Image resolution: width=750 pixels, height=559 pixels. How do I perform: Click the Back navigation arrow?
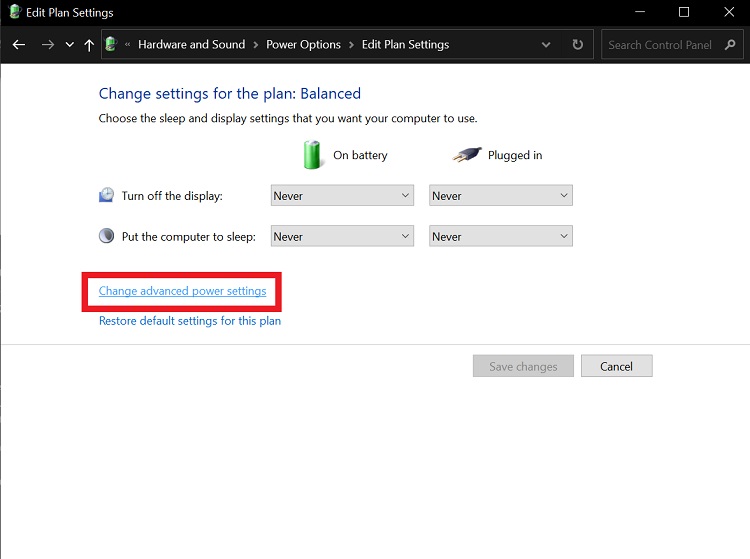(18, 45)
